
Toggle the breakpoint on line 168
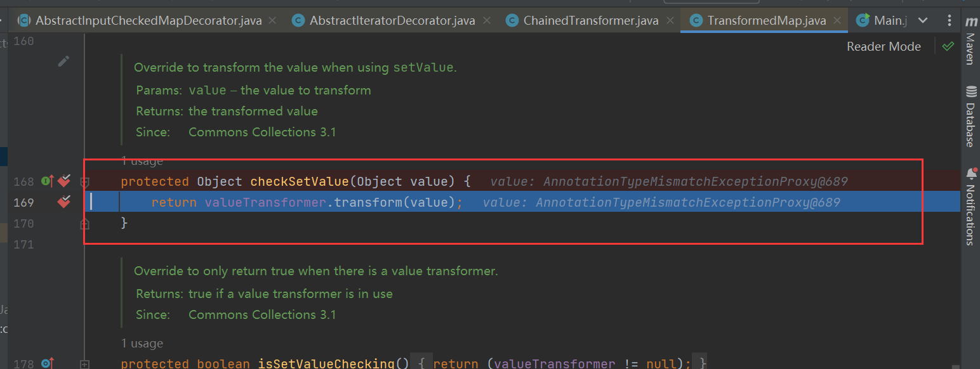(63, 181)
